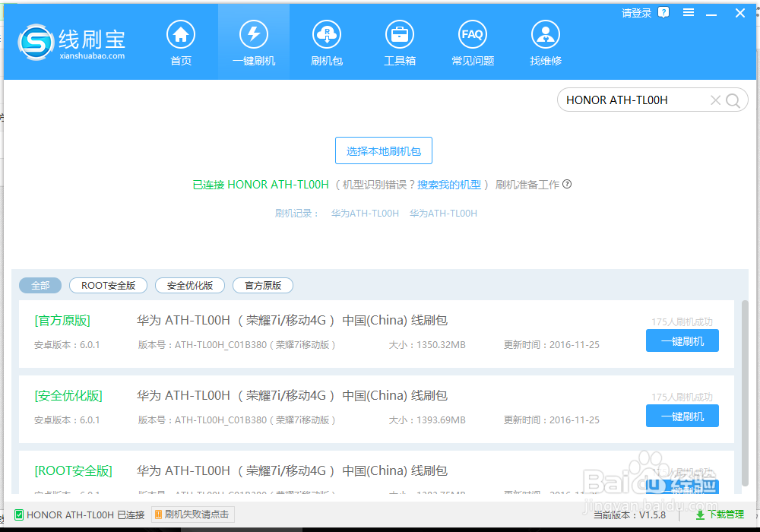Click the 选择本地刷机包 button
The width and height of the screenshot is (760, 532).
[383, 150]
